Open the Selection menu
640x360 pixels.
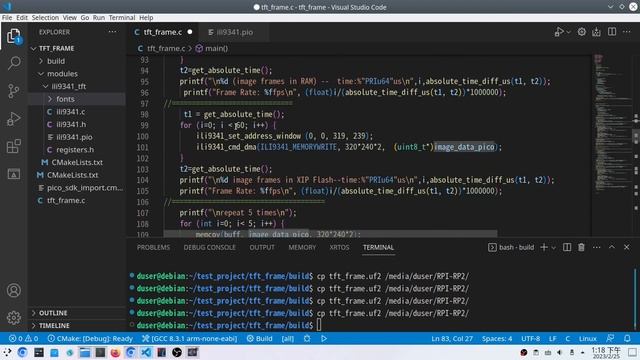click(x=45, y=18)
